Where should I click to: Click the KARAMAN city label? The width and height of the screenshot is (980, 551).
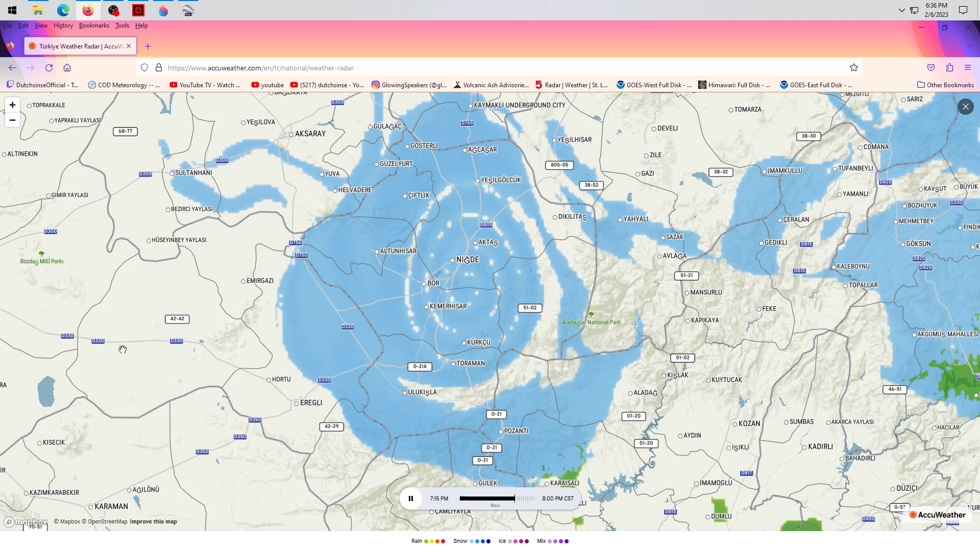[111, 507]
